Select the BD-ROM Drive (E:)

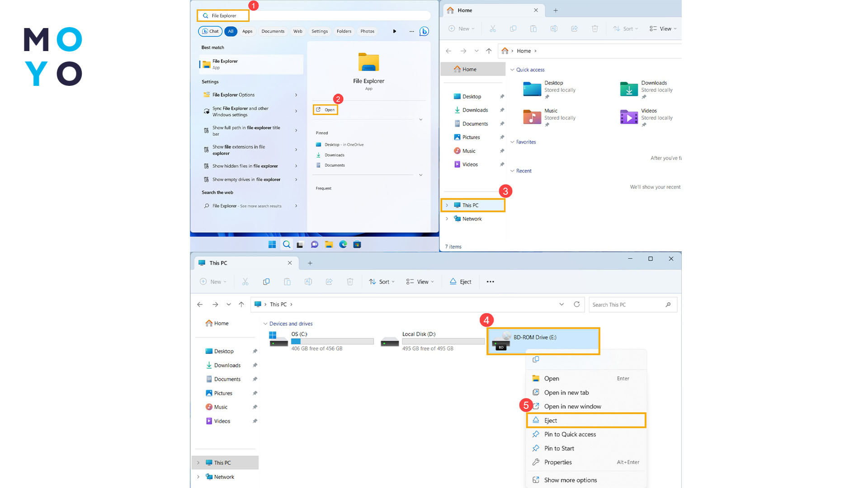[543, 341]
